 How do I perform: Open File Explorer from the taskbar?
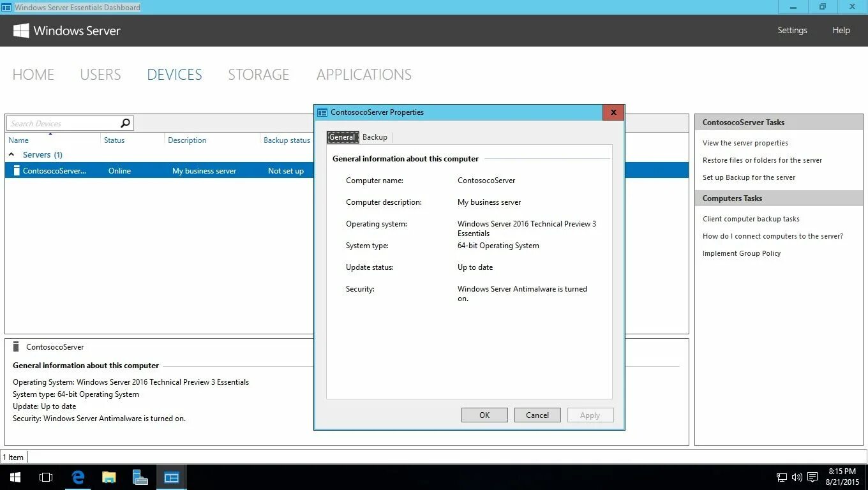109,477
